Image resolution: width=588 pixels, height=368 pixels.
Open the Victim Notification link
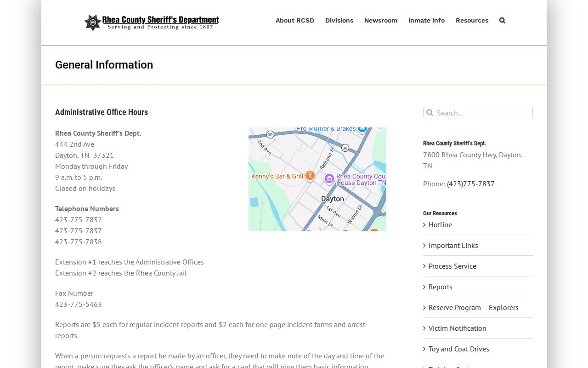(458, 328)
